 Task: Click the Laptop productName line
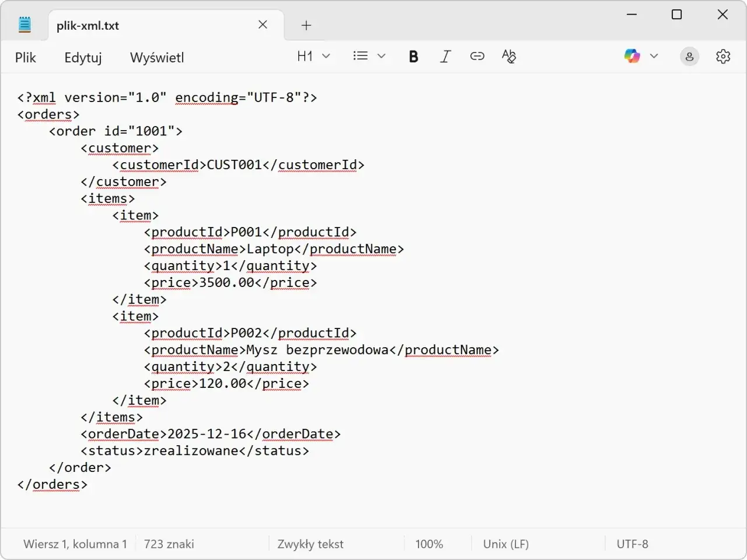(x=274, y=249)
